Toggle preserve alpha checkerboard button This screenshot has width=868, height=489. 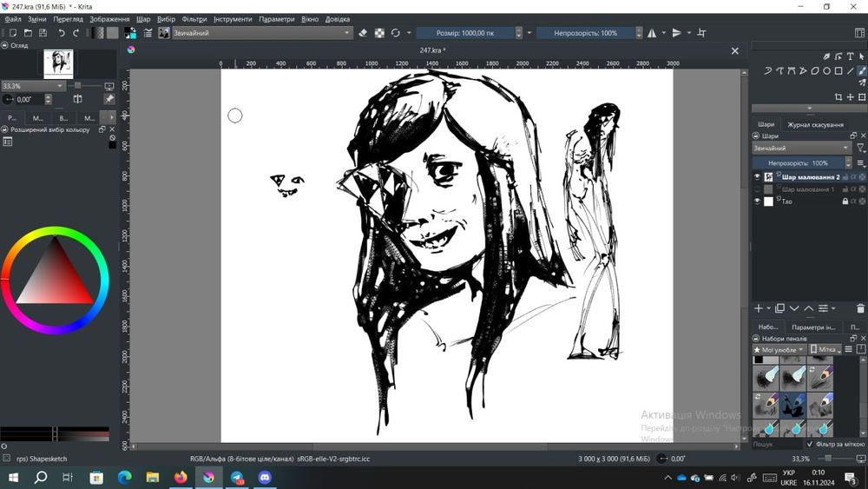(x=379, y=33)
